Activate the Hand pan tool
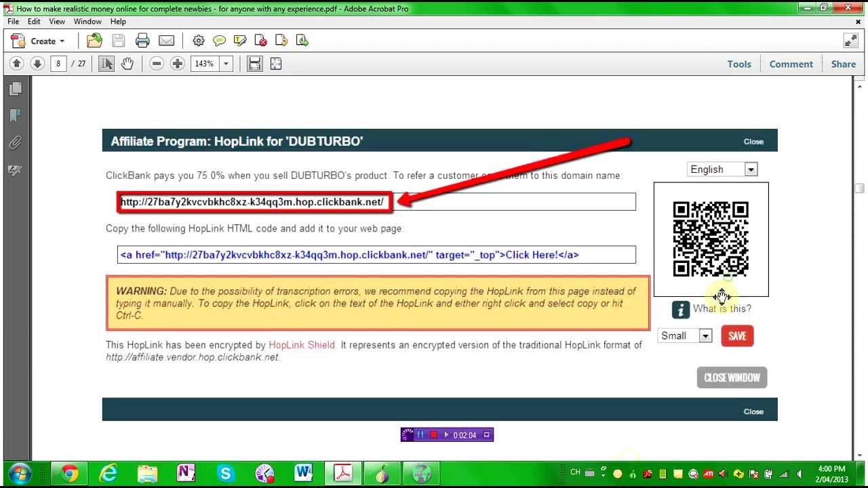The height and width of the screenshot is (488, 868). 127,64
